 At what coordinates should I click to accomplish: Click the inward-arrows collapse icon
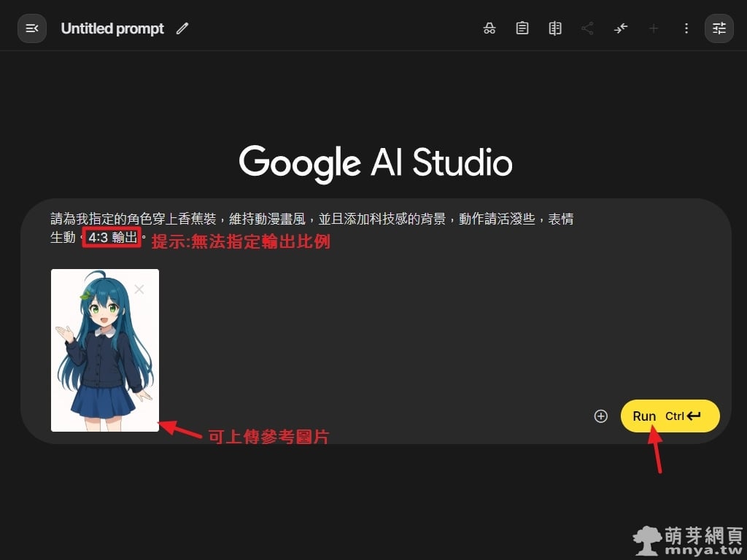pyautogui.click(x=620, y=28)
